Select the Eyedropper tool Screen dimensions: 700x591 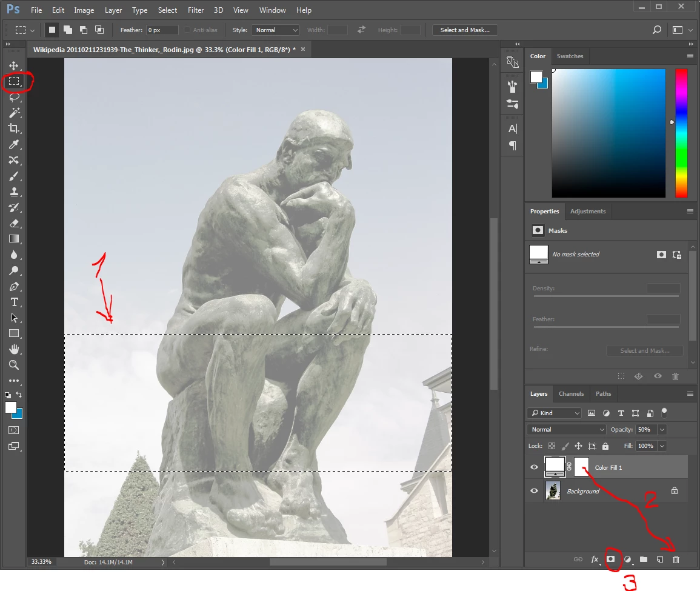coord(14,144)
